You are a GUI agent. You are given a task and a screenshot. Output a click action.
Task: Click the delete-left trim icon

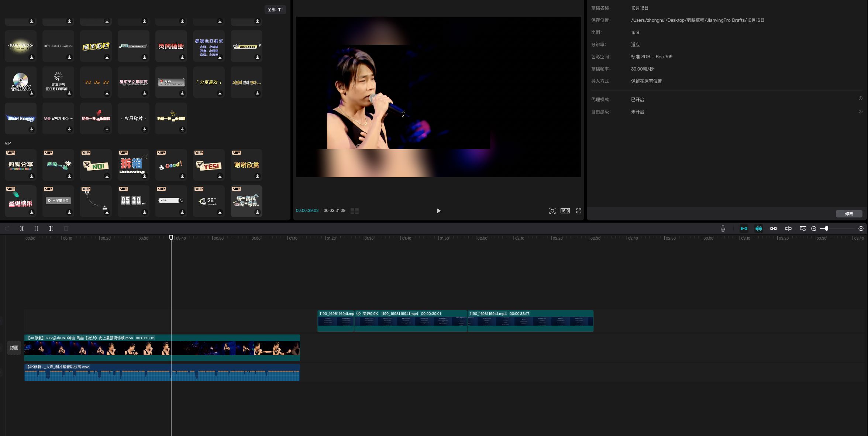pos(37,229)
